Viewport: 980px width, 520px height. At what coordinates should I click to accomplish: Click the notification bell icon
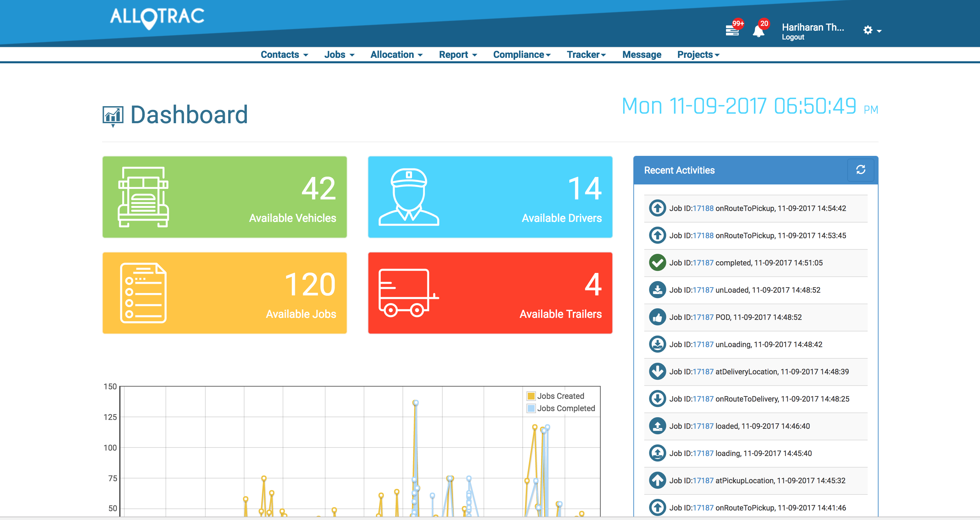pos(758,31)
